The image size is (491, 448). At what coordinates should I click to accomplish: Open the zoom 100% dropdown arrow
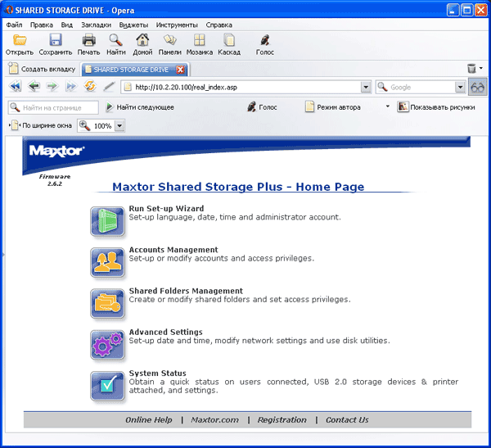(119, 126)
